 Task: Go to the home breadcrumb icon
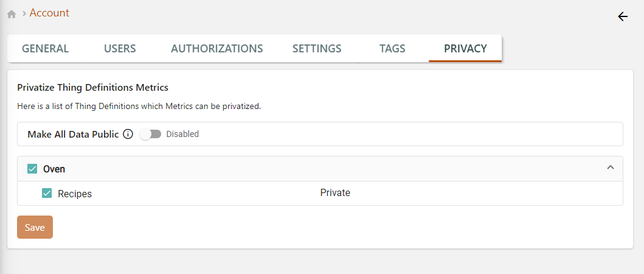[12, 14]
